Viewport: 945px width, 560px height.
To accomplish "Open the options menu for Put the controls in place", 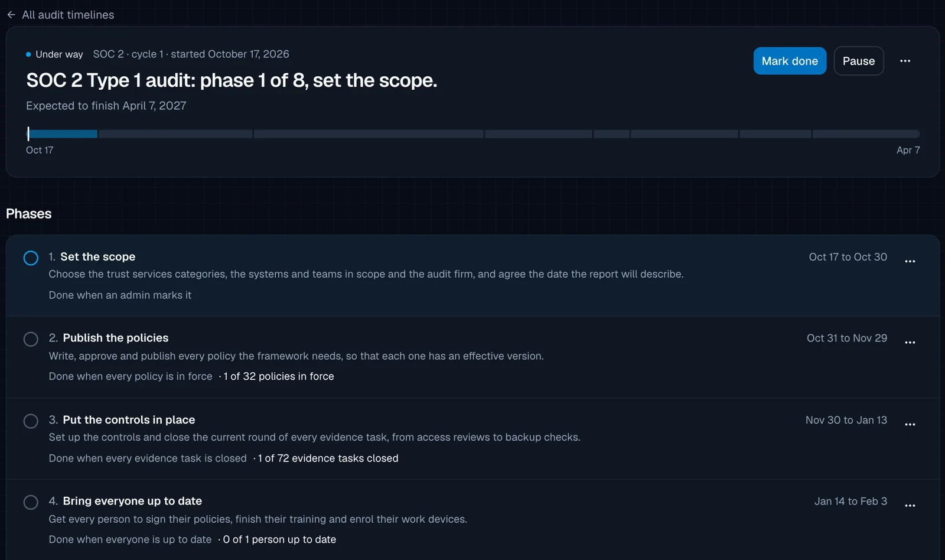I will (x=910, y=424).
